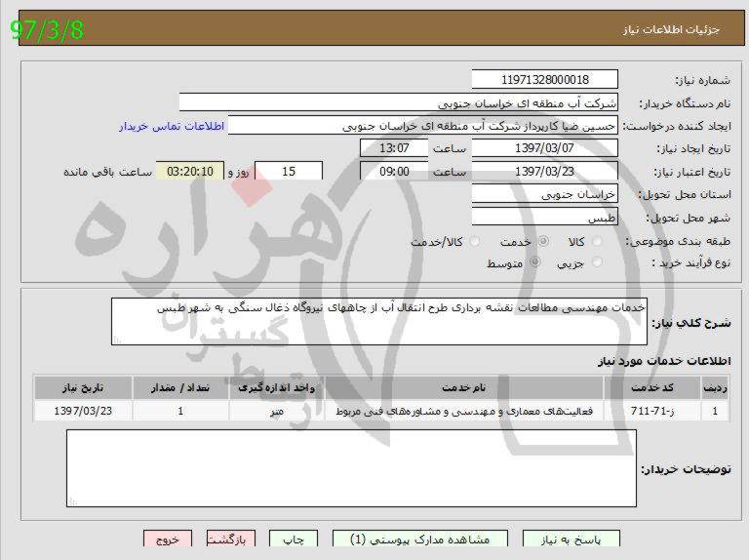This screenshot has width=749, height=560.
Task: Click the تعداد / مقدار column header
Action: pyautogui.click(x=180, y=388)
